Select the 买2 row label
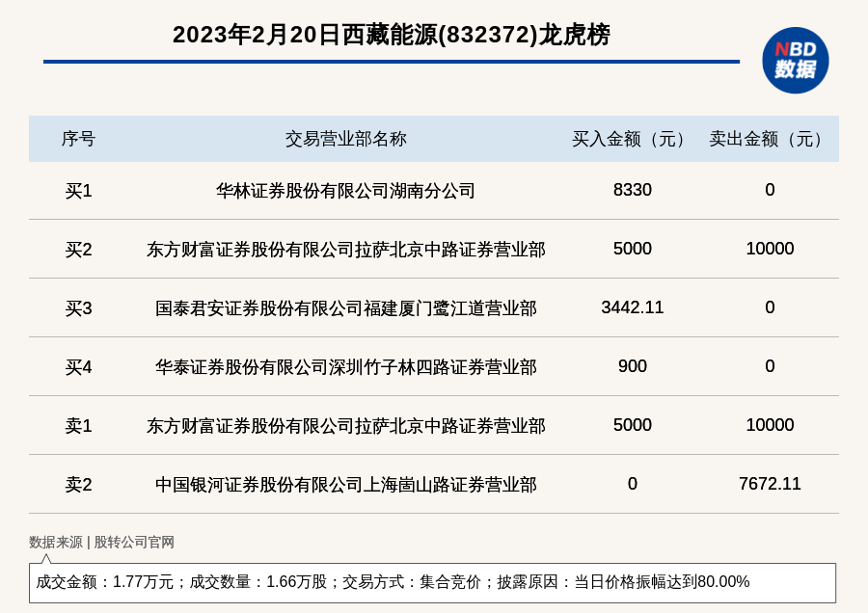 pyautogui.click(x=78, y=250)
